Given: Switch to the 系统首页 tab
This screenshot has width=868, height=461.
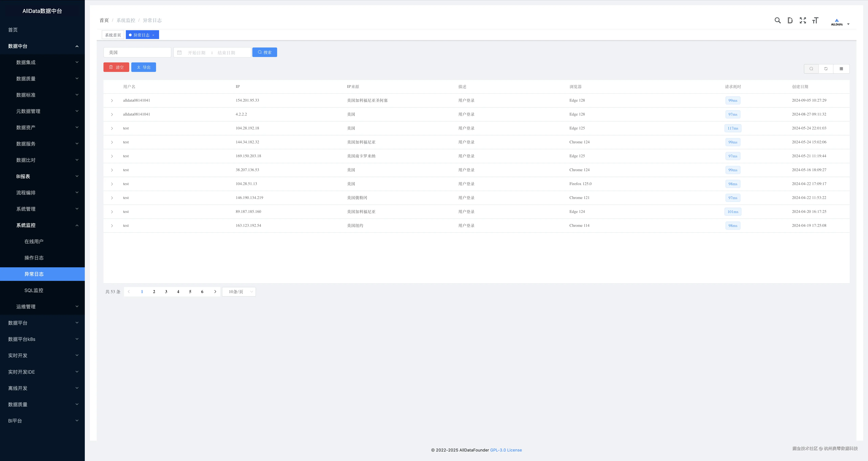Looking at the screenshot, I should point(113,35).
